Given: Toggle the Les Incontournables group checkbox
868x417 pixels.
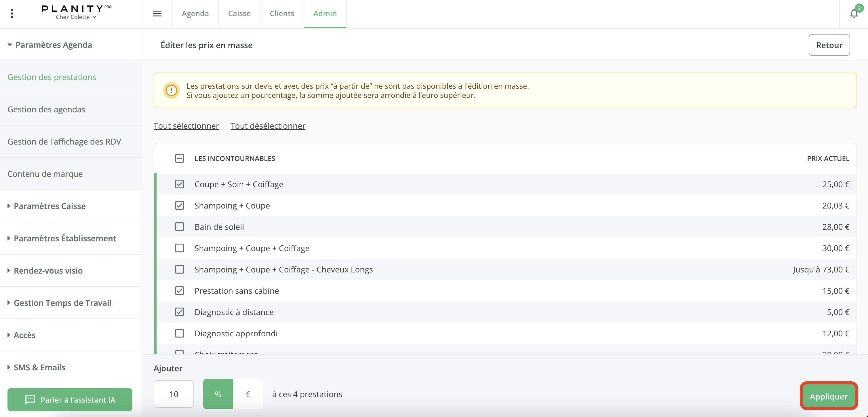Looking at the screenshot, I should click(x=180, y=158).
